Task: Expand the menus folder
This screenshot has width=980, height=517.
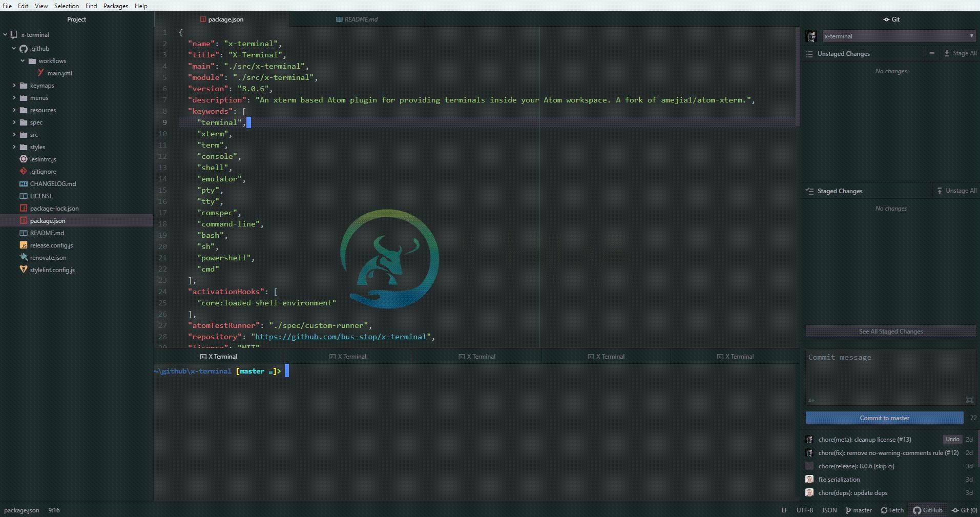Action: point(14,98)
